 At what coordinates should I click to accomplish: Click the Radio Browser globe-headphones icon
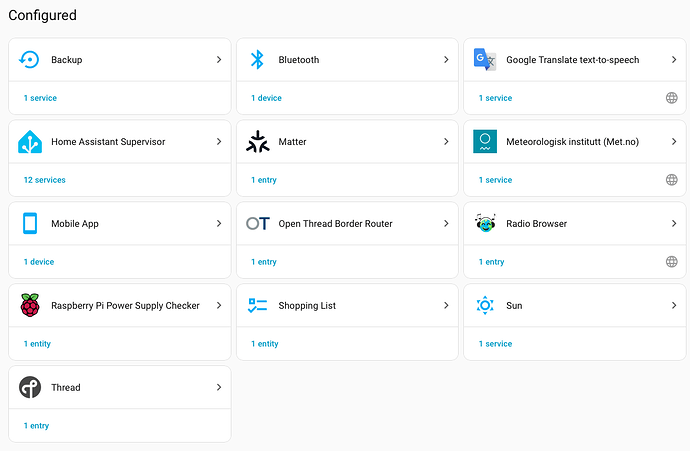[485, 223]
